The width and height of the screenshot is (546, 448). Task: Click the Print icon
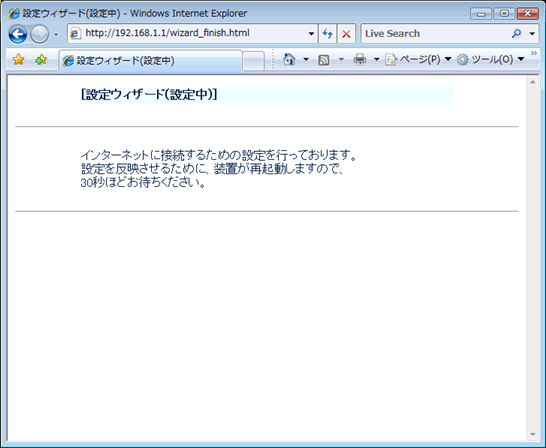click(360, 60)
